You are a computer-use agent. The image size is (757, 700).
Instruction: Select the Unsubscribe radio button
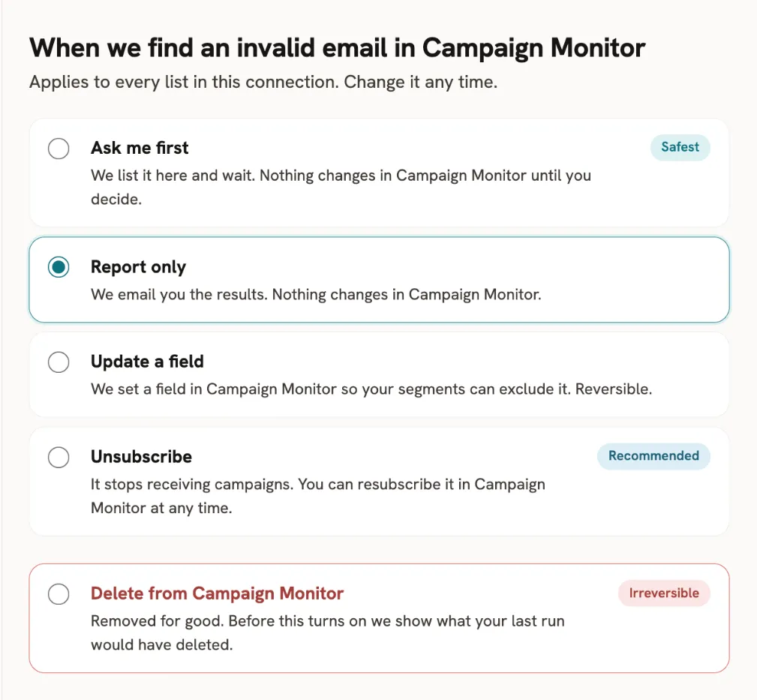tap(59, 457)
